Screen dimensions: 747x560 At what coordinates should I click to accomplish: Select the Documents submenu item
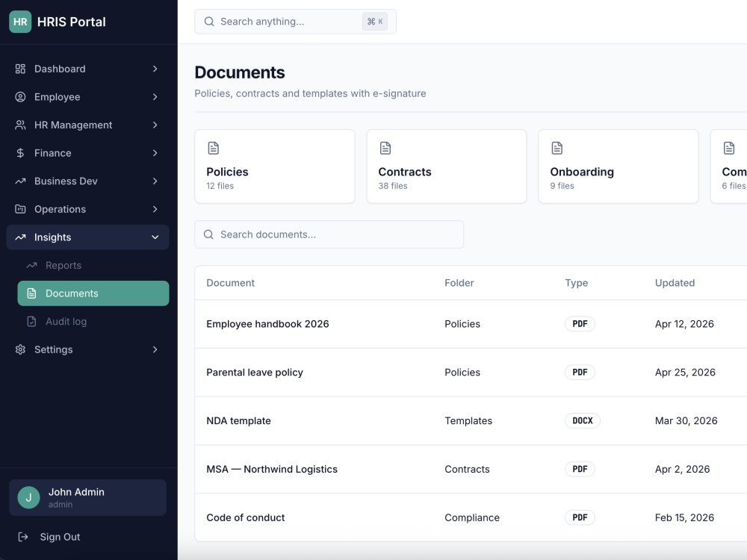93,293
